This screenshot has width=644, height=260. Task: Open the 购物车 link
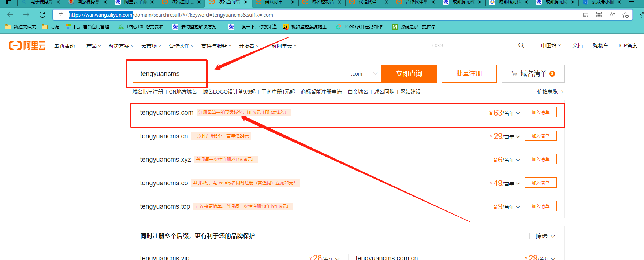[x=600, y=45]
